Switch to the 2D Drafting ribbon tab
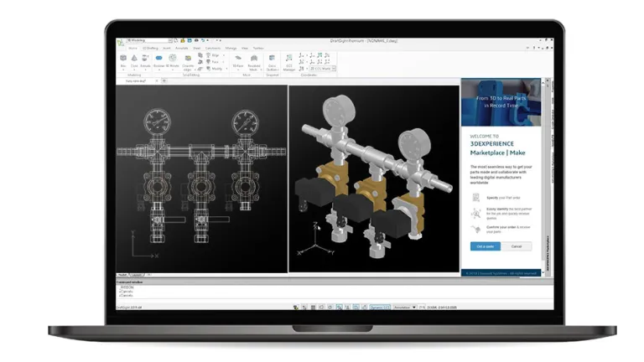The image size is (644, 362). [x=150, y=48]
